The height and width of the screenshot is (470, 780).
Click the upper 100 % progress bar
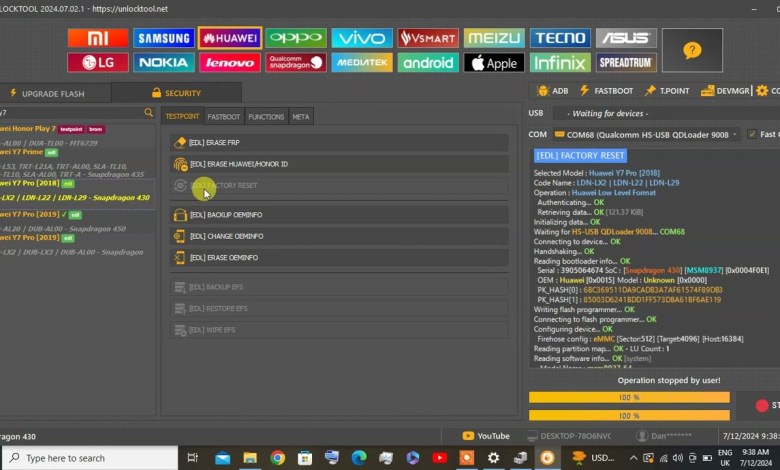629,397
